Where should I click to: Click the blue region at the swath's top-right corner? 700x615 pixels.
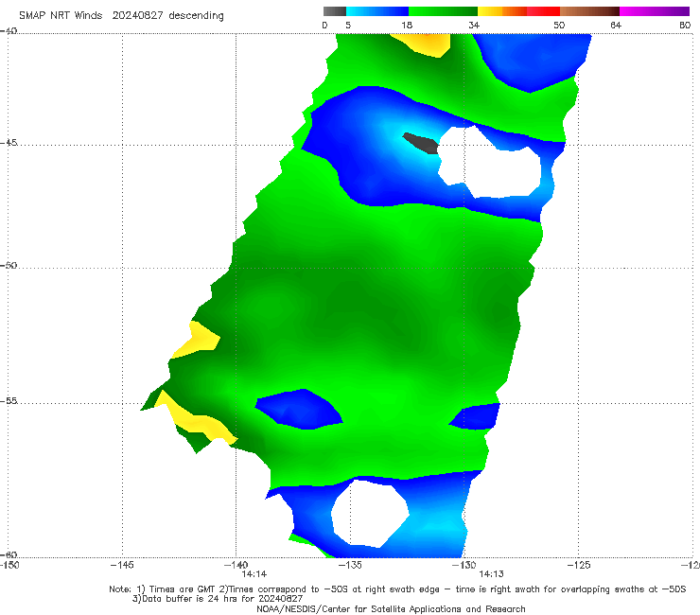click(534, 61)
